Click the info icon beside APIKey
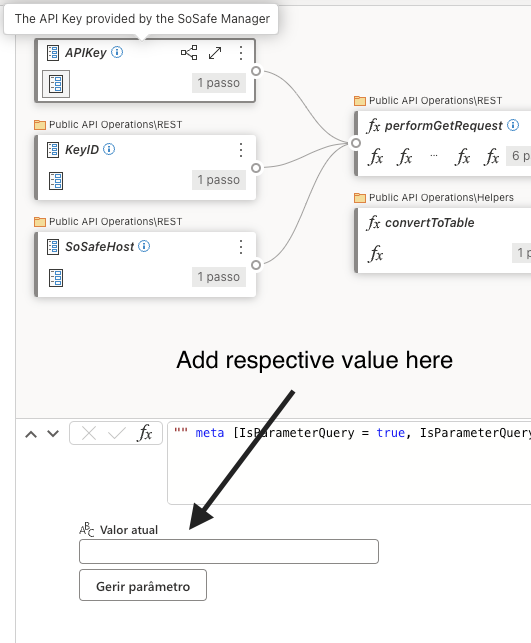Screen dimensions: 531x643 [117, 52]
